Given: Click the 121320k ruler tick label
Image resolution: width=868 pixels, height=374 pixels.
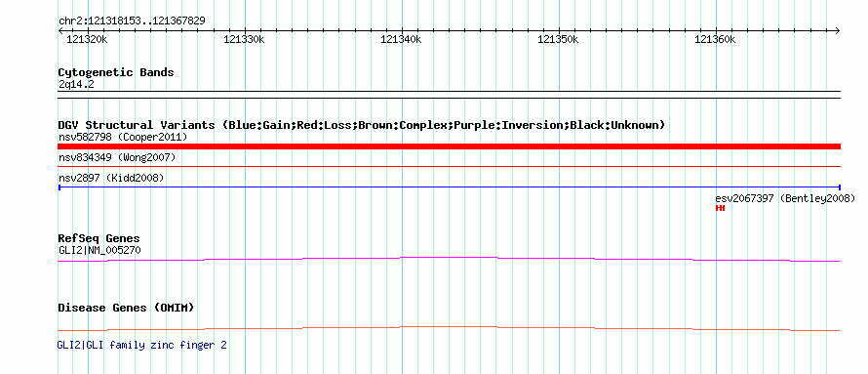Looking at the screenshot, I should click(87, 40).
